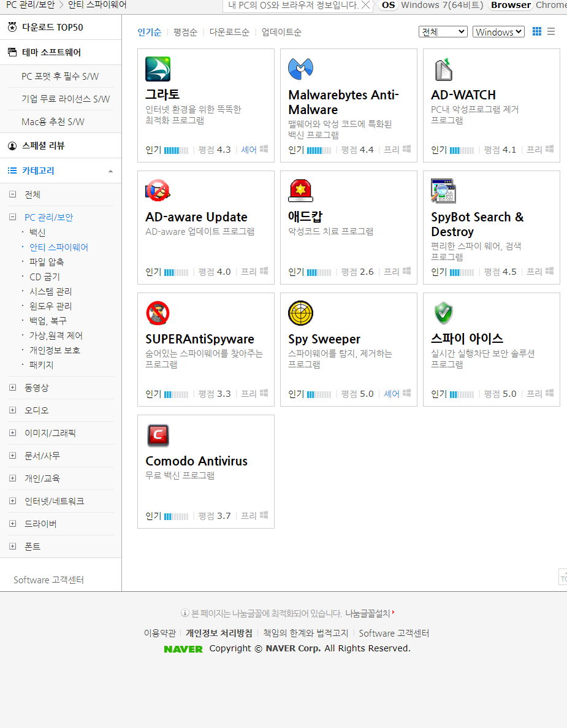This screenshot has height=728, width=567.
Task: Open the 애드캅 siren icon
Action: [301, 191]
